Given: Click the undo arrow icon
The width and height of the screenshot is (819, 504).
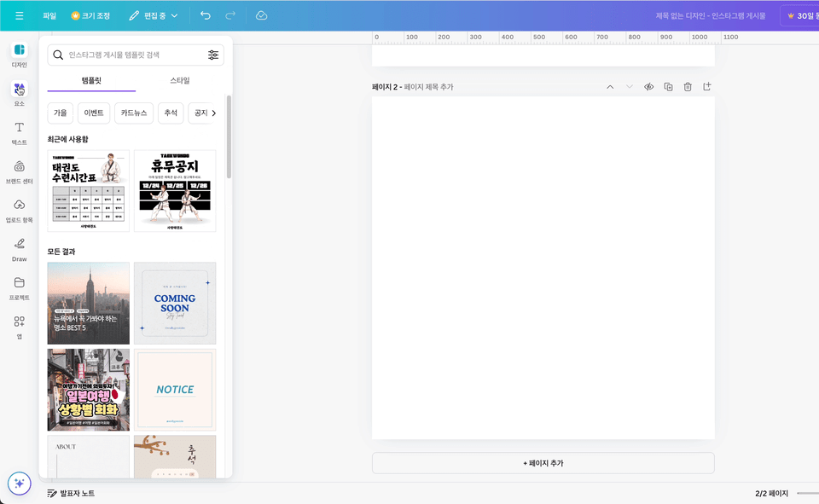Looking at the screenshot, I should coord(206,15).
